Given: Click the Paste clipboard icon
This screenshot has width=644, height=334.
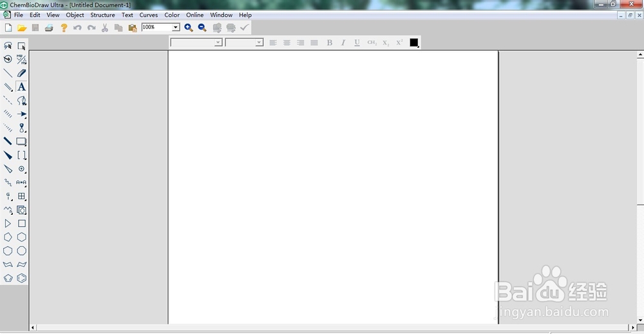Looking at the screenshot, I should [132, 28].
